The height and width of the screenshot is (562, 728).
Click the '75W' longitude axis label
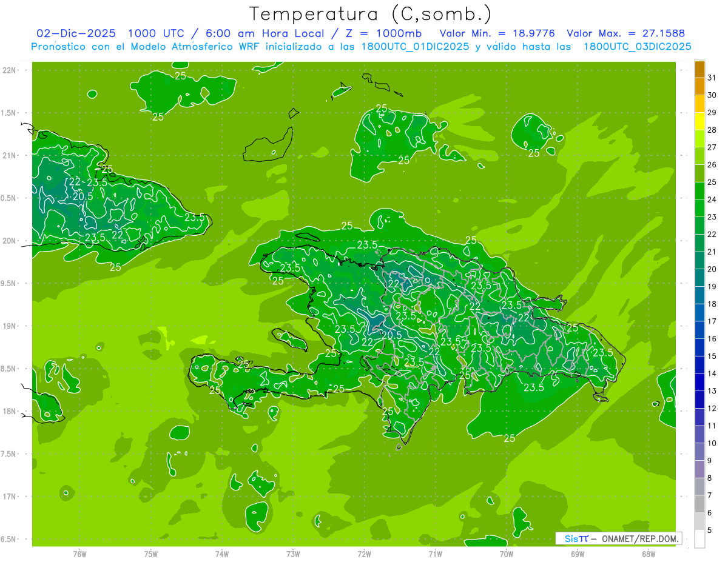tap(151, 554)
